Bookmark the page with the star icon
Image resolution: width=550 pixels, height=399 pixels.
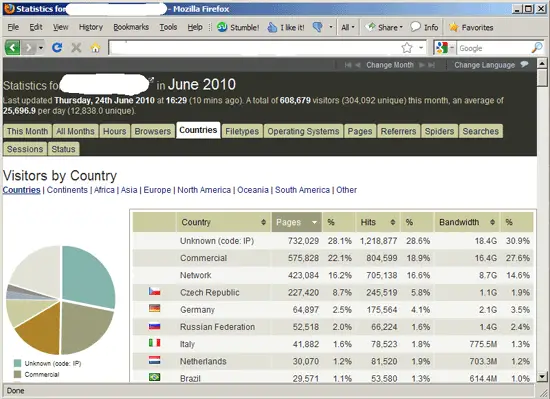pyautogui.click(x=407, y=47)
